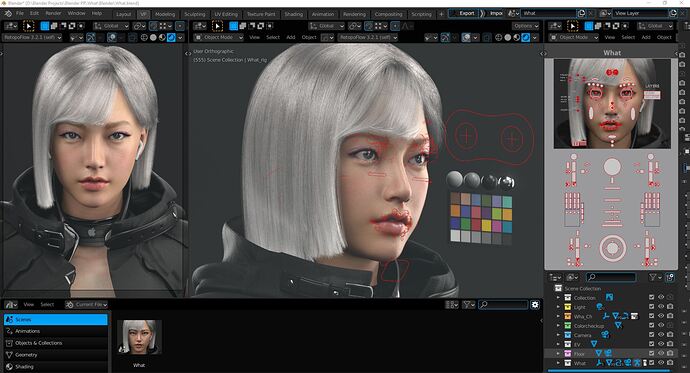Switch to the Shading workspace tab
The width and height of the screenshot is (690, 373).
[294, 14]
